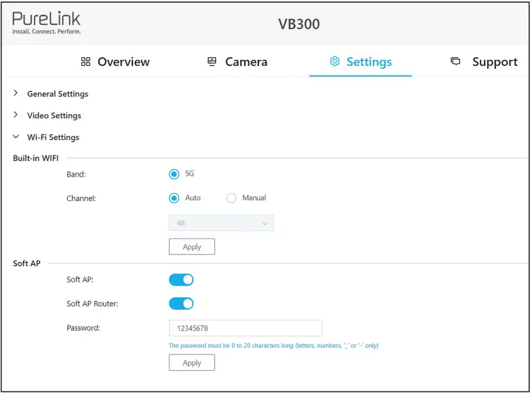Apply the Built-in WIFI channel settings
This screenshot has width=532, height=396.
[x=192, y=247]
